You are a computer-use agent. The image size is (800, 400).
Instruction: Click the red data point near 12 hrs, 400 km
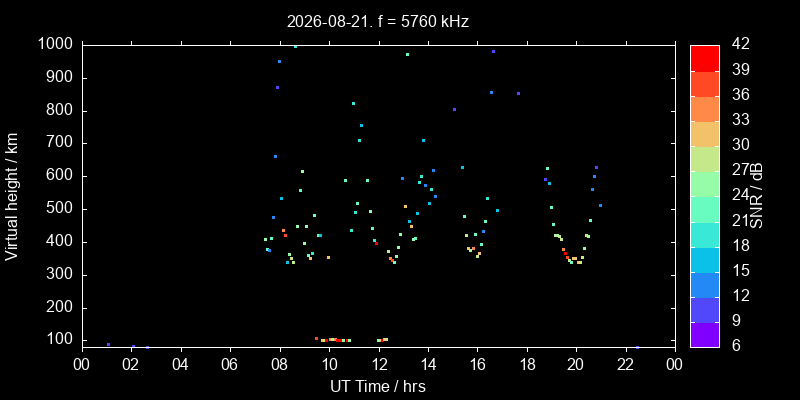(376, 243)
